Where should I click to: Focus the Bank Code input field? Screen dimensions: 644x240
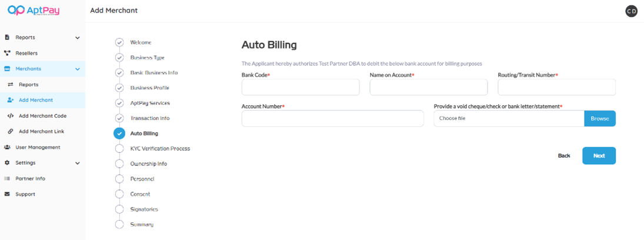(x=300, y=87)
